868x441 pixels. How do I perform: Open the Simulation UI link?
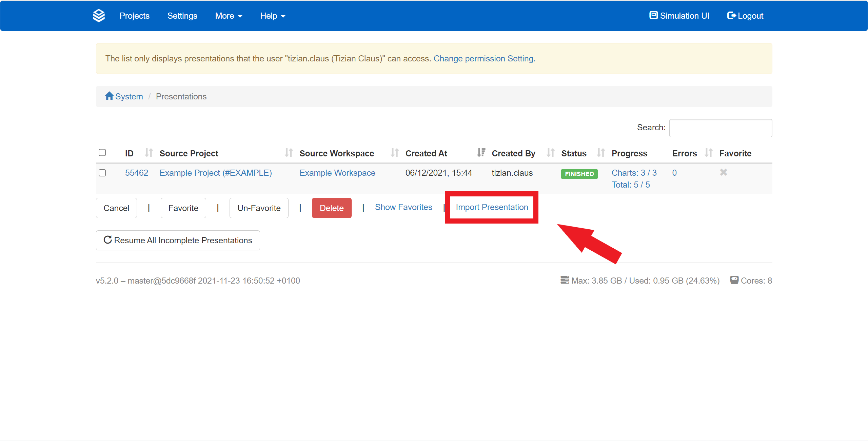click(x=679, y=16)
